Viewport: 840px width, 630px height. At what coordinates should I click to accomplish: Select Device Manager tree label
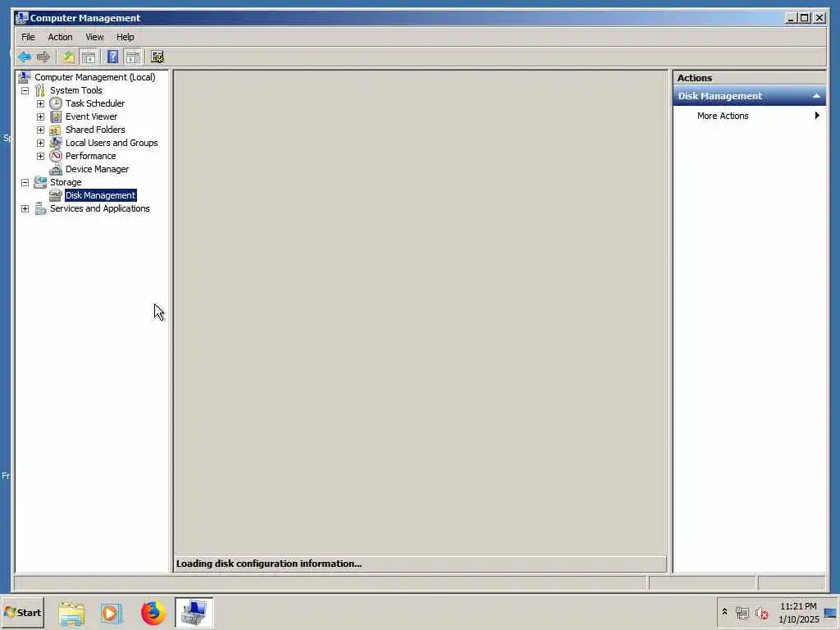point(97,169)
